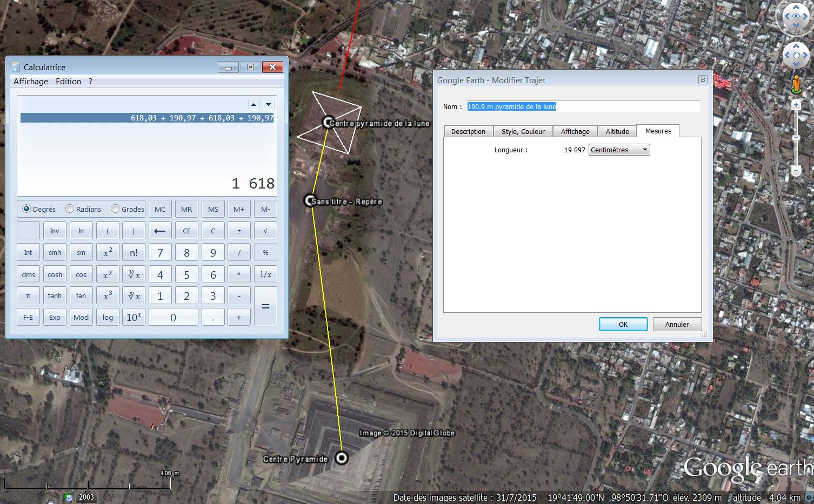Viewport: 814px width, 504px height.
Task: Click the log key
Action: coord(108,317)
